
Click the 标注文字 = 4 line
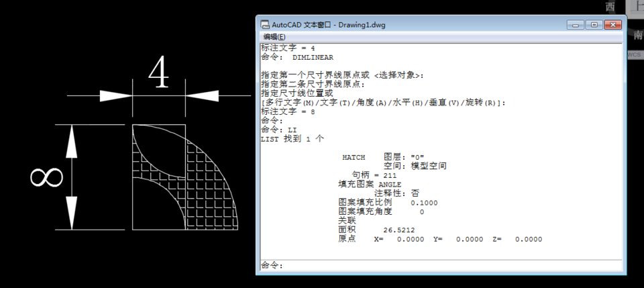(x=288, y=48)
